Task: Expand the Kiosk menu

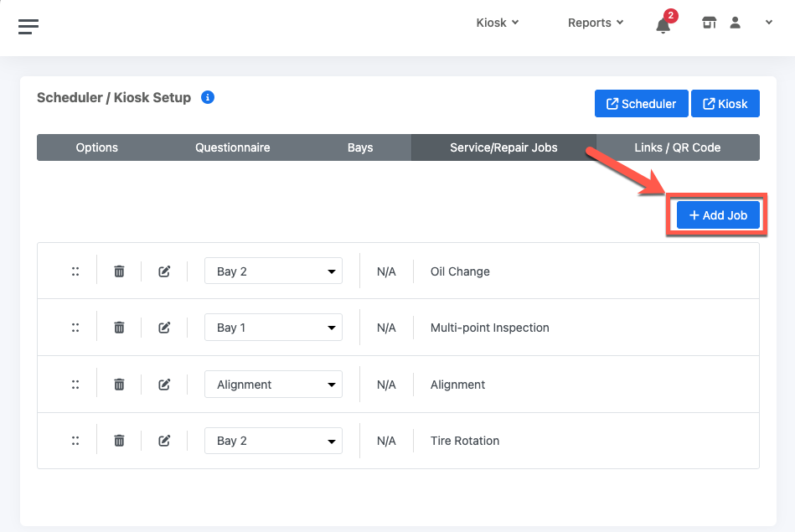Action: (498, 23)
